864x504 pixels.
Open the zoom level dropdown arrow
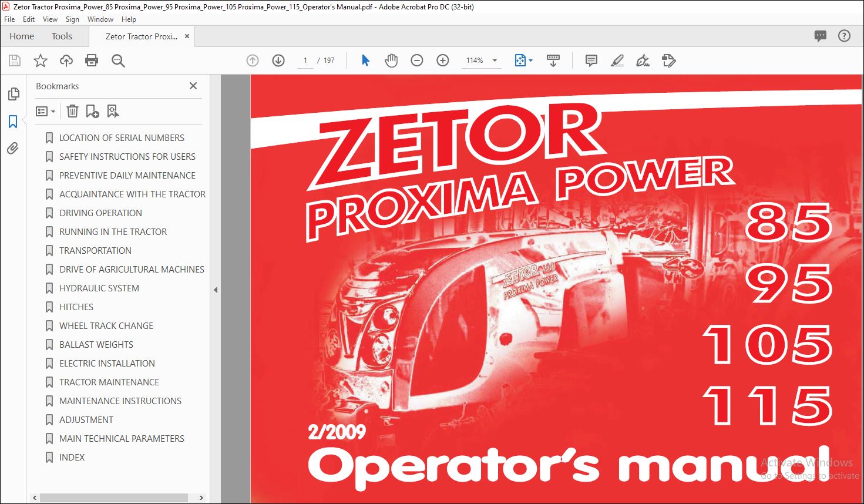pos(495,61)
